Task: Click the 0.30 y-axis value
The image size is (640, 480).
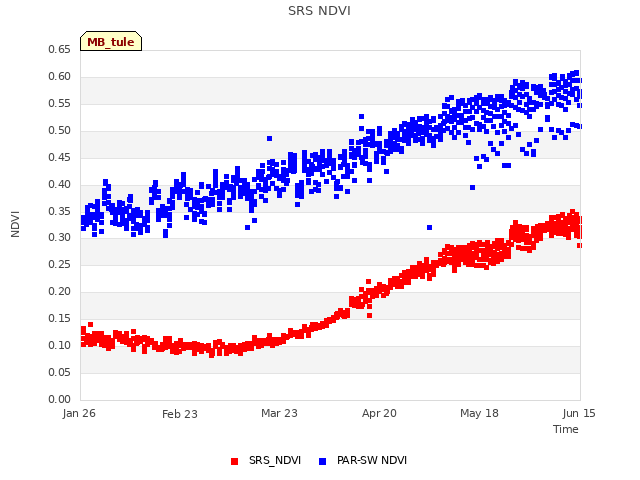Action: click(59, 238)
